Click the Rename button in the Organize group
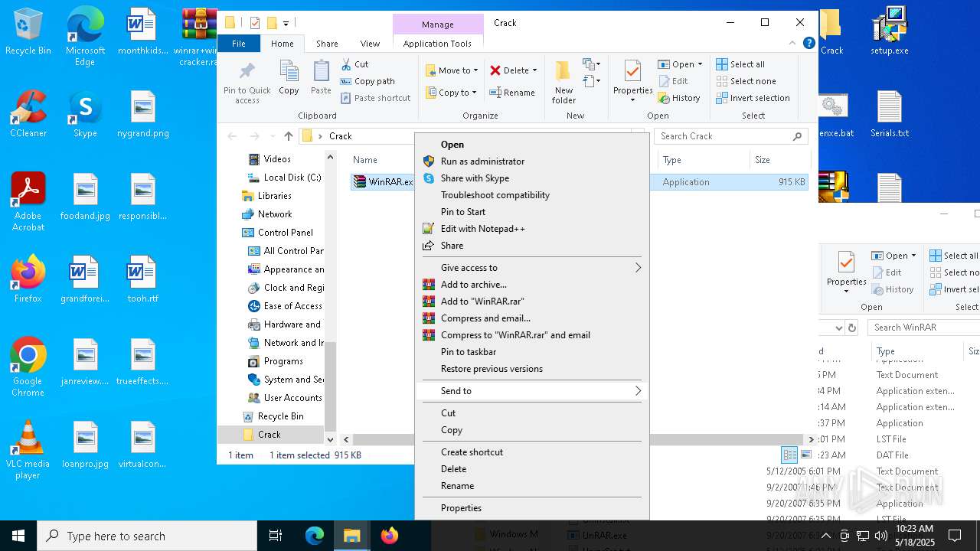The width and height of the screenshot is (980, 551). pos(512,93)
